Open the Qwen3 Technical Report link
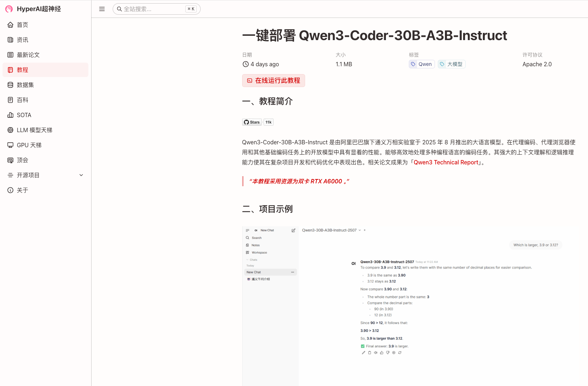Viewport: 588px width, 386px height. (446, 162)
